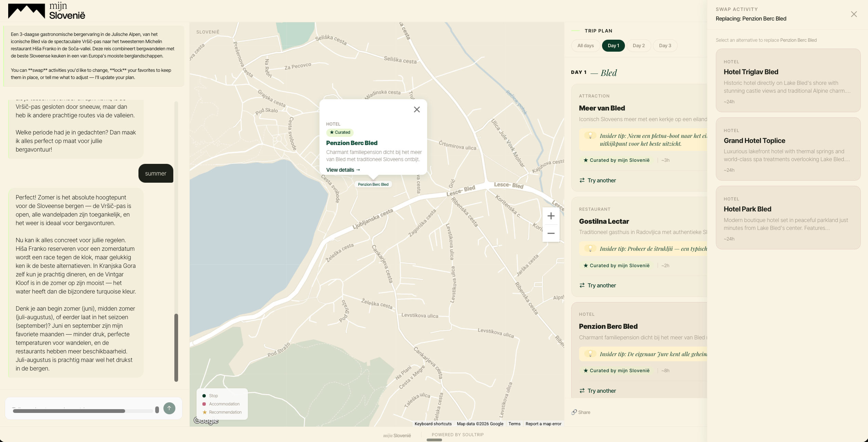Click the Penzion Berc Bled map marker label
This screenshot has height=442, width=868.
[x=373, y=184]
